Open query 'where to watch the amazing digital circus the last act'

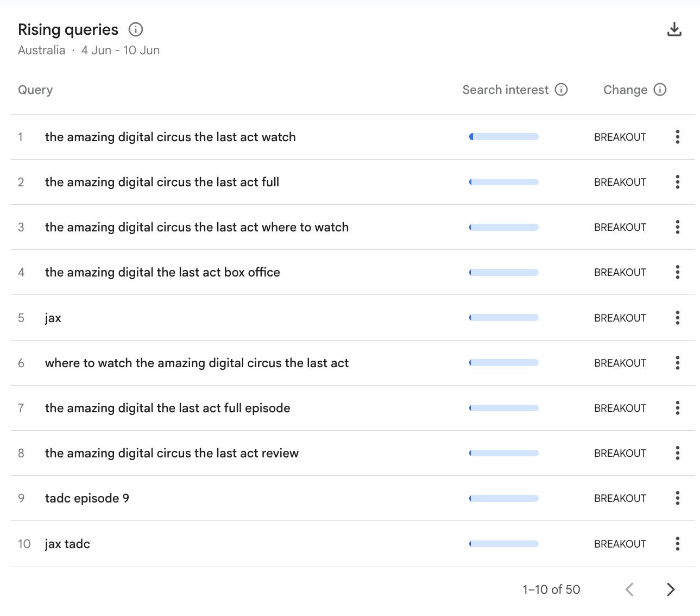[197, 363]
